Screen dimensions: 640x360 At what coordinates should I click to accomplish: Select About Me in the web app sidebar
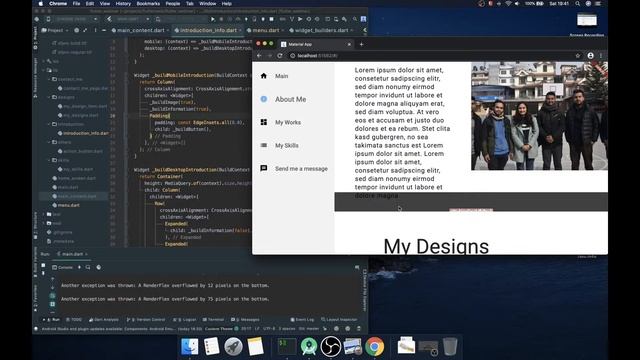290,99
